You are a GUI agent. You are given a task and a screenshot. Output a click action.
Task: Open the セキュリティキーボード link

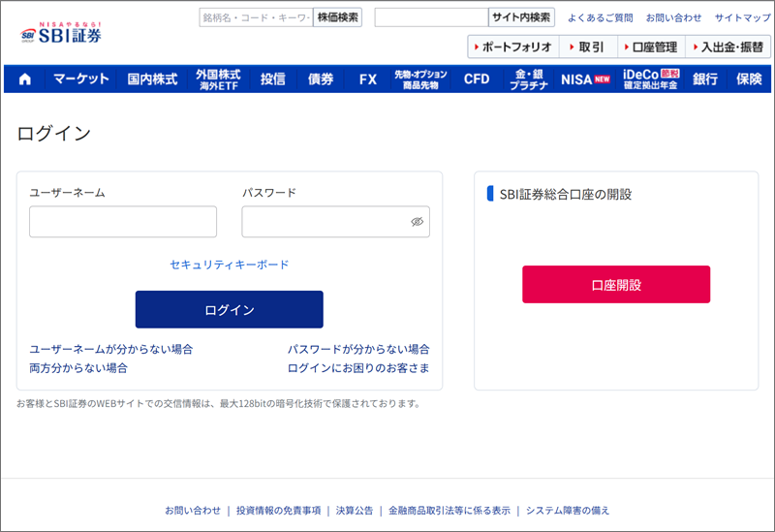230,265
